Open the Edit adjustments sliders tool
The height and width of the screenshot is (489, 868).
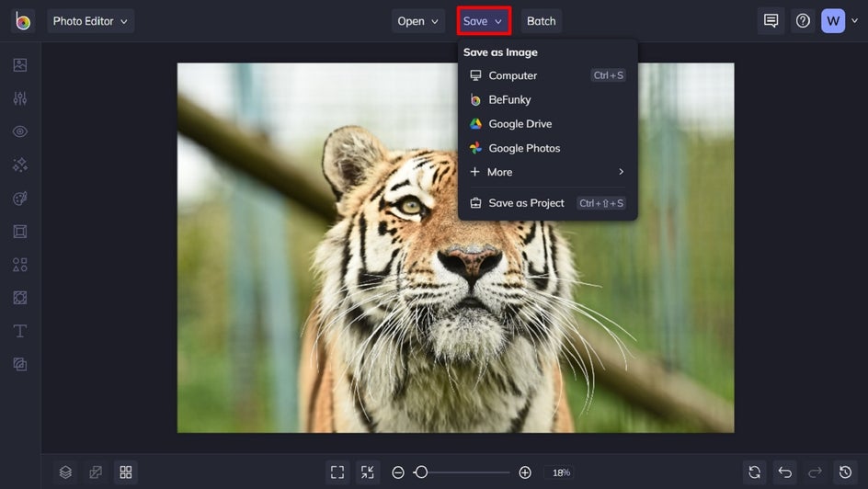[20, 98]
